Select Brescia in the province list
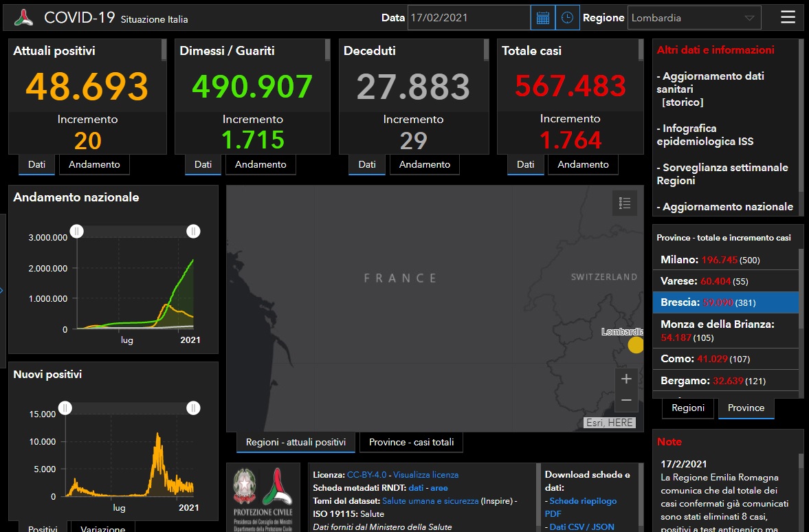 [x=725, y=302]
